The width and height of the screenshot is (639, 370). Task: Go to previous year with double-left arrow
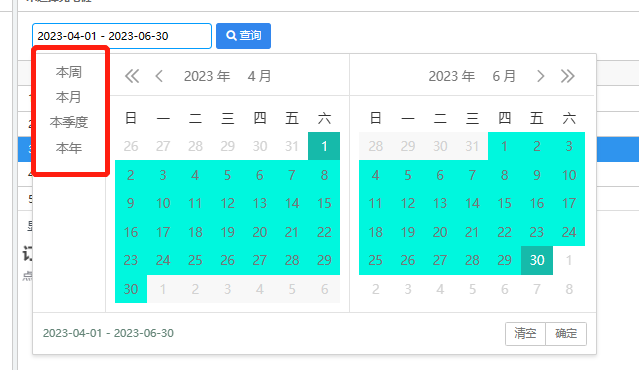(x=132, y=76)
